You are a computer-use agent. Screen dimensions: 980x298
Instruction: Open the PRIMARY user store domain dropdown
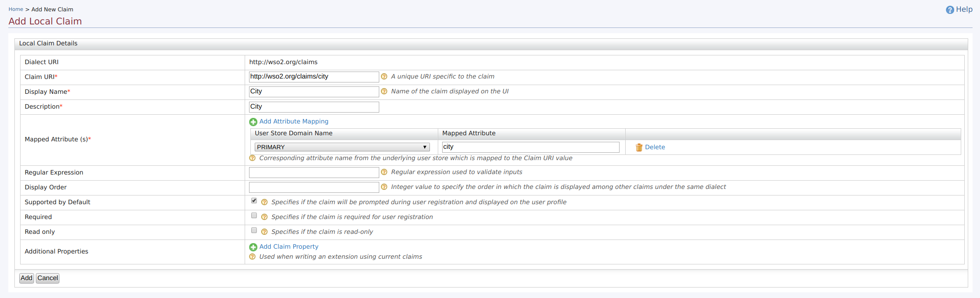coord(342,147)
